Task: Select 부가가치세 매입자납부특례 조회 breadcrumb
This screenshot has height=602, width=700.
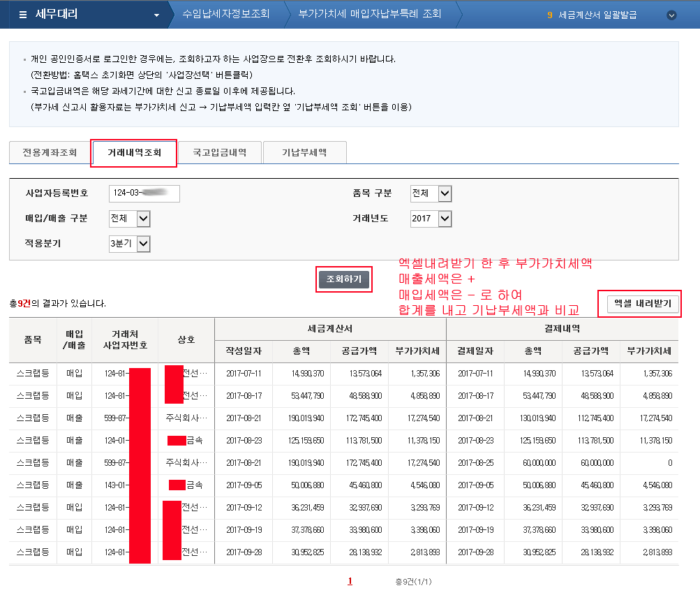Action: click(x=369, y=14)
